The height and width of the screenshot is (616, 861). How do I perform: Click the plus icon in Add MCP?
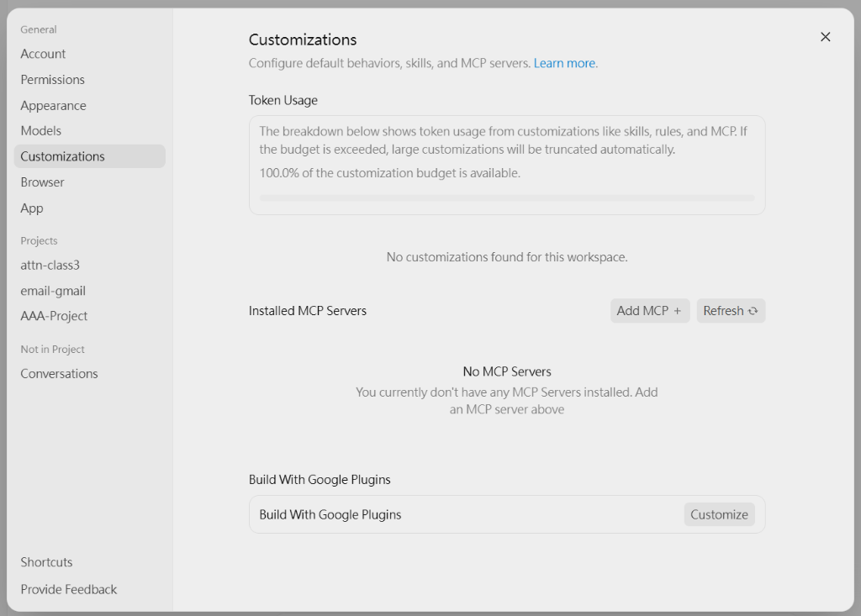coord(678,311)
